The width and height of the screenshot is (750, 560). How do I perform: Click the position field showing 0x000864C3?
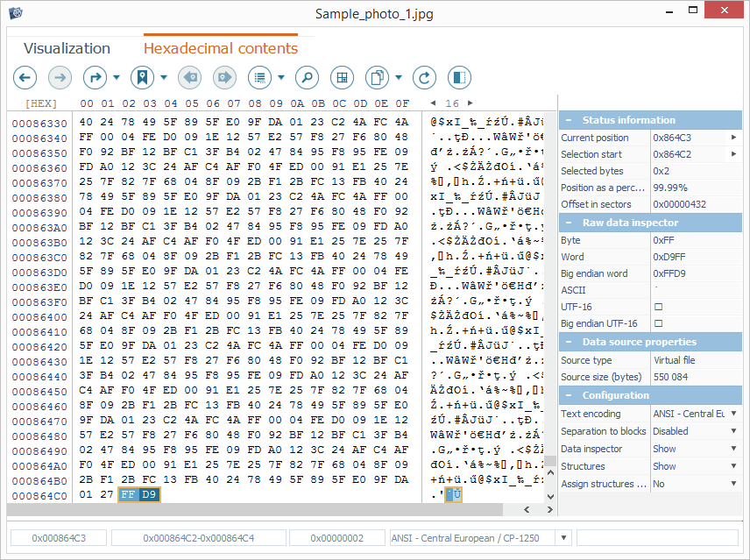click(x=58, y=538)
